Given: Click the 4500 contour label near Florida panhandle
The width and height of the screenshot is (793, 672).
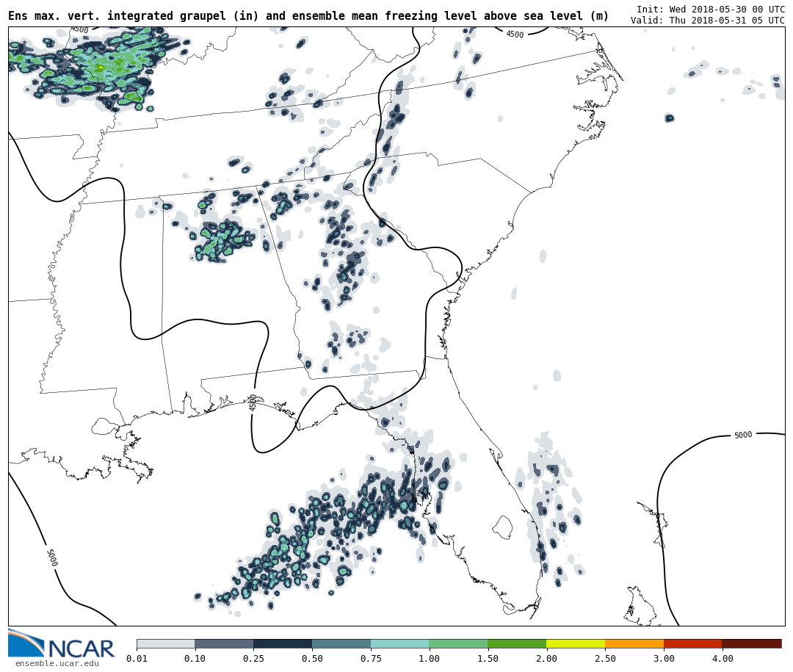Looking at the screenshot, I should coord(253,402).
